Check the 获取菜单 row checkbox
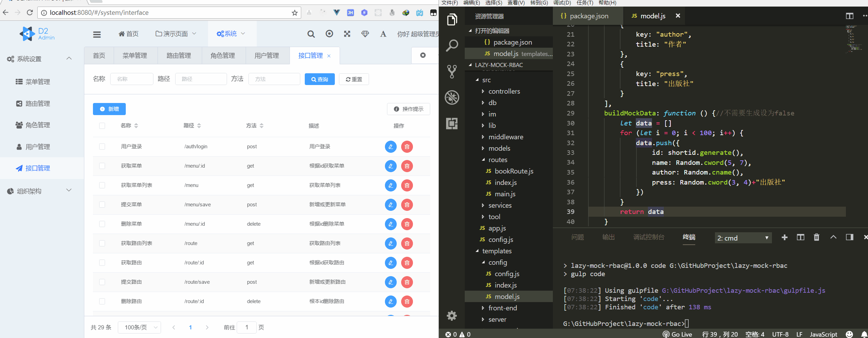 (102, 166)
